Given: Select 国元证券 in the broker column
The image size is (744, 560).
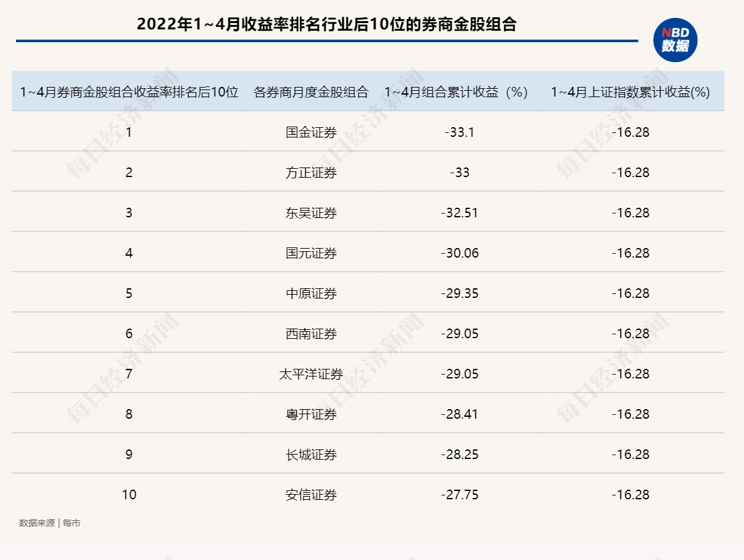Looking at the screenshot, I should 311,253.
